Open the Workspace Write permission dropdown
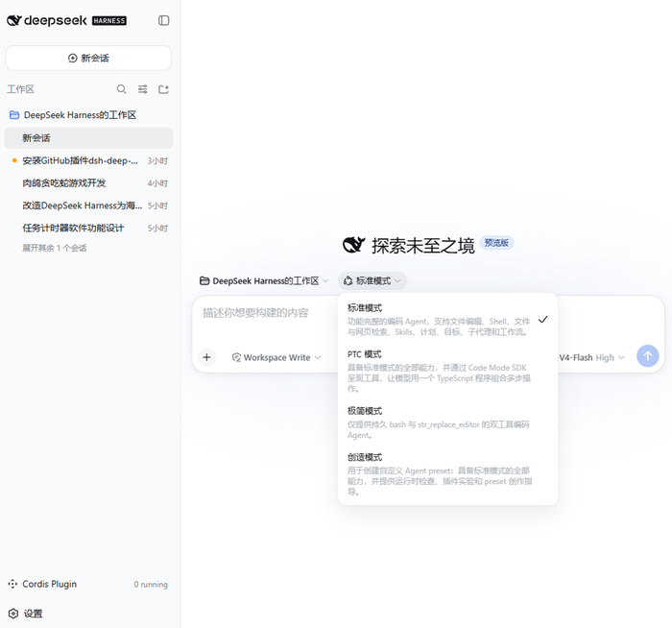672x628 pixels. (x=276, y=357)
